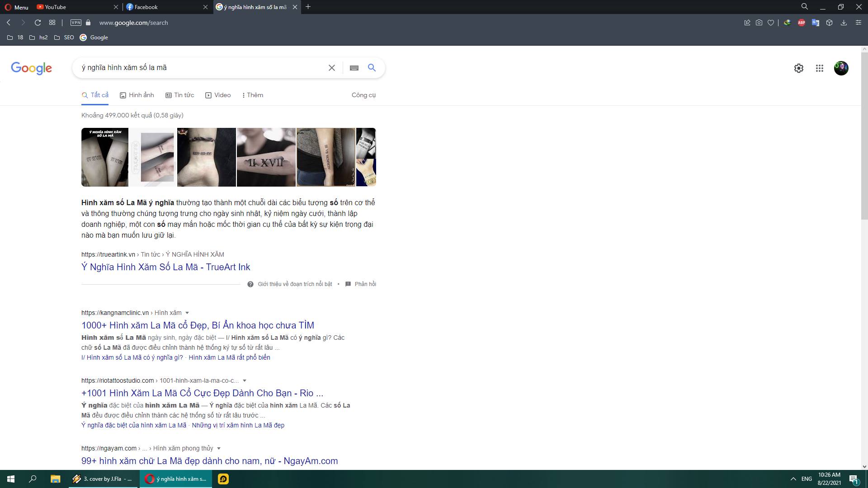Open the hs2 bookmarks folder

38,38
